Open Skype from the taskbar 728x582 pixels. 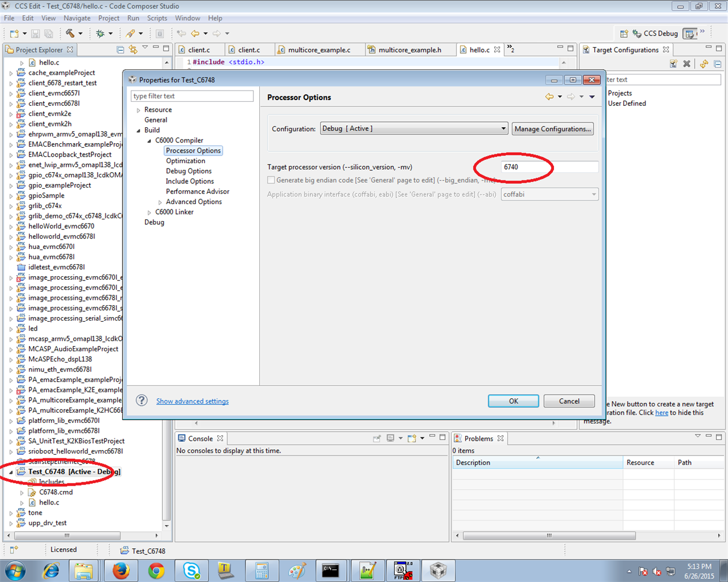tap(191, 570)
